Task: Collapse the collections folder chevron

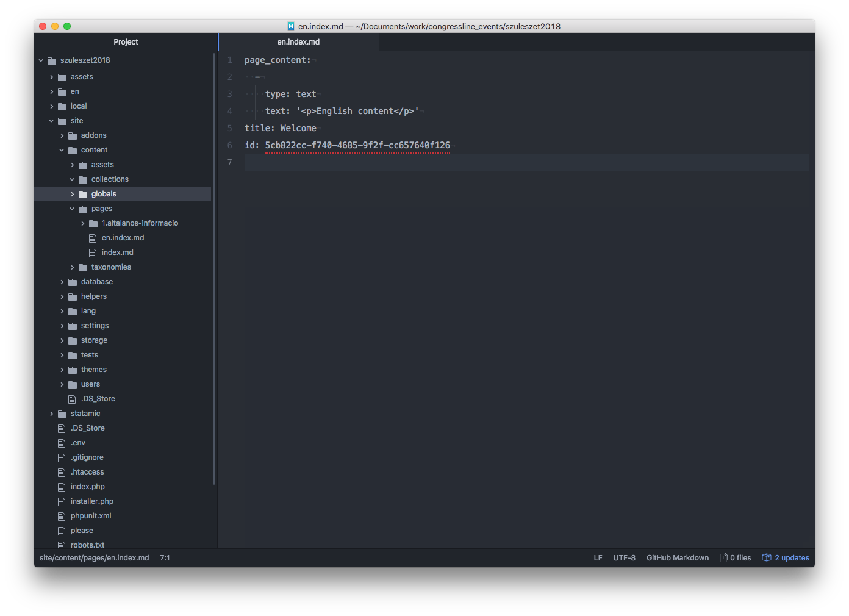Action: point(72,179)
